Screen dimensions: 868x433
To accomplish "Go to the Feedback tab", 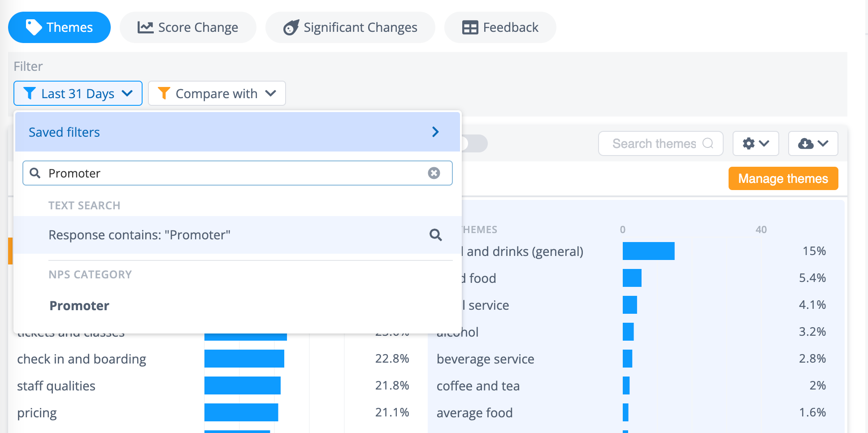I will click(500, 27).
